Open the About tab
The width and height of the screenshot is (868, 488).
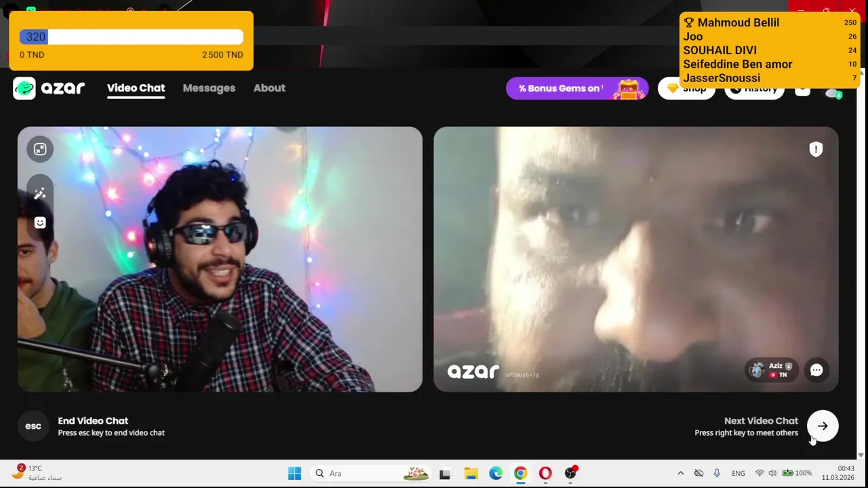point(269,88)
